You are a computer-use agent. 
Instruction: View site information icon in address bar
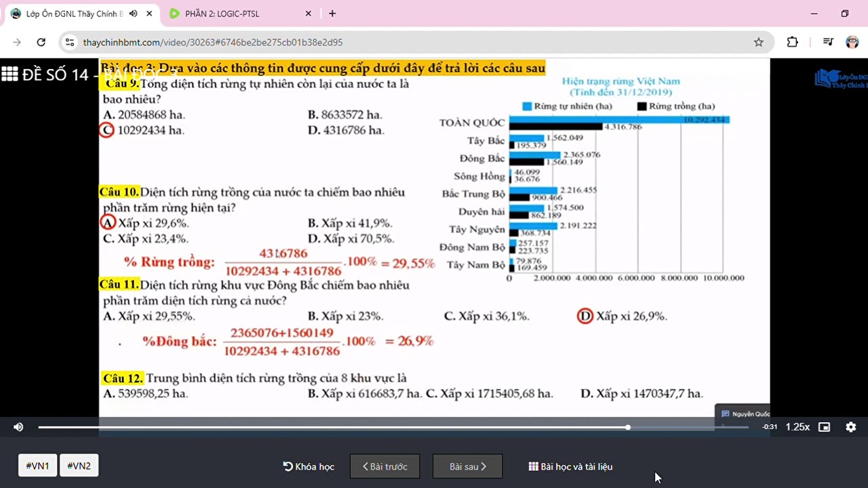coord(70,42)
